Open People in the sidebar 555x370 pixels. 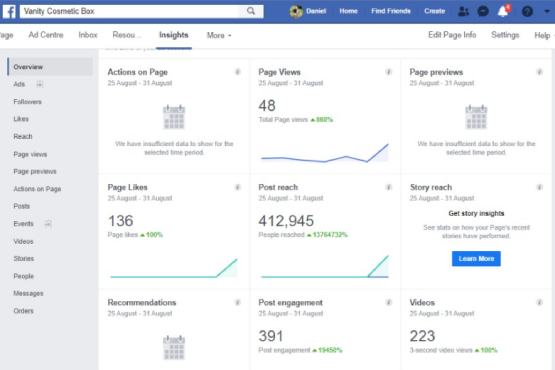(x=24, y=276)
